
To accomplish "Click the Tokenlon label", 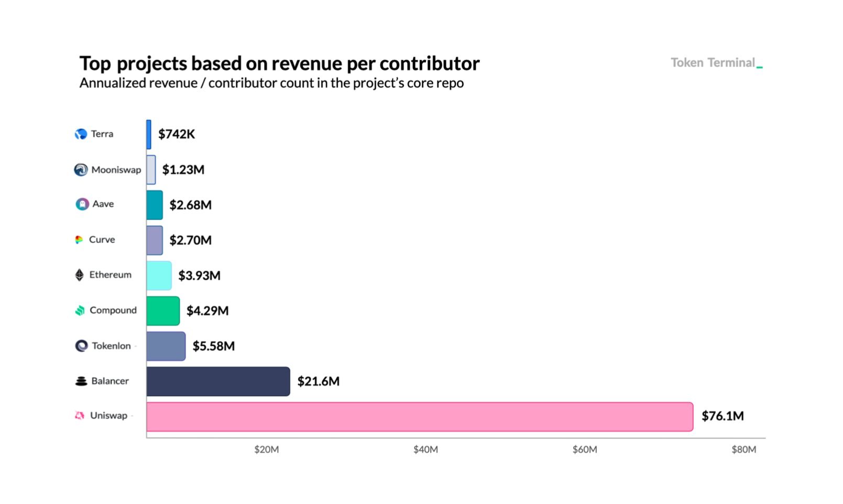I will [x=112, y=346].
